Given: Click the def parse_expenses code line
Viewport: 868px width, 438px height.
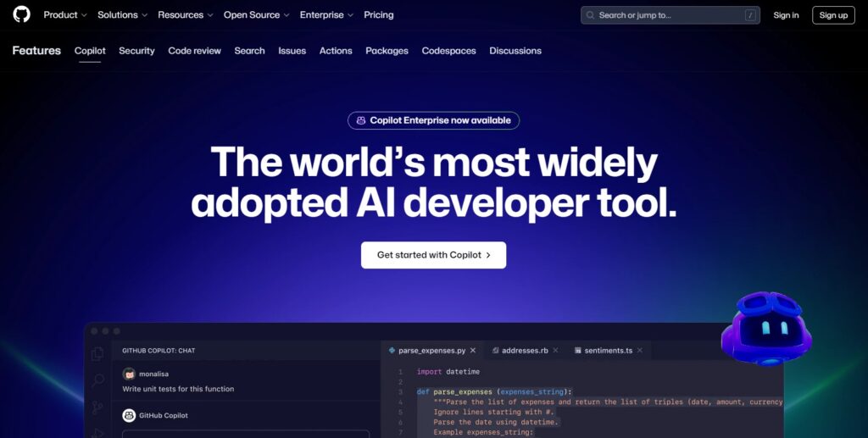Looking at the screenshot, I should (x=494, y=392).
